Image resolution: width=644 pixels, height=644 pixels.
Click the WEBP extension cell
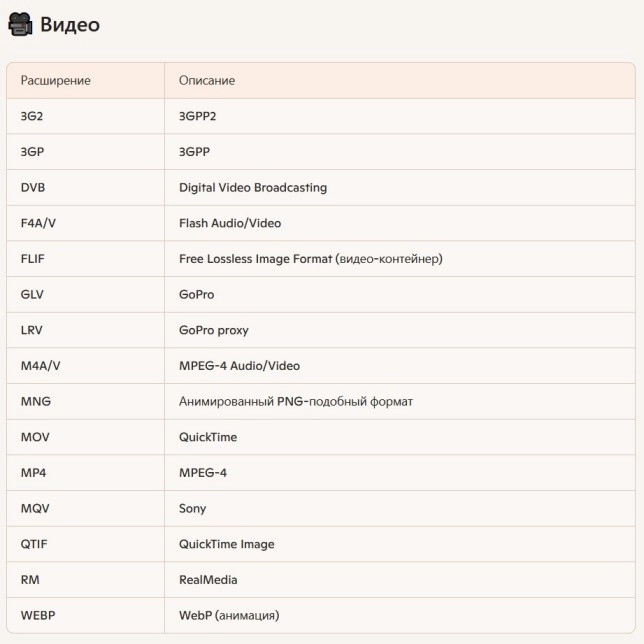pyautogui.click(x=38, y=615)
